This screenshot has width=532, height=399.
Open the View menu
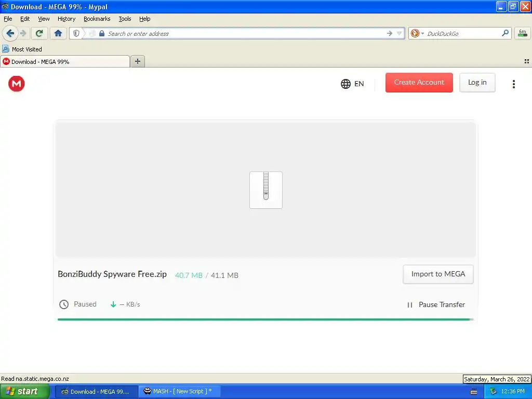tap(44, 19)
